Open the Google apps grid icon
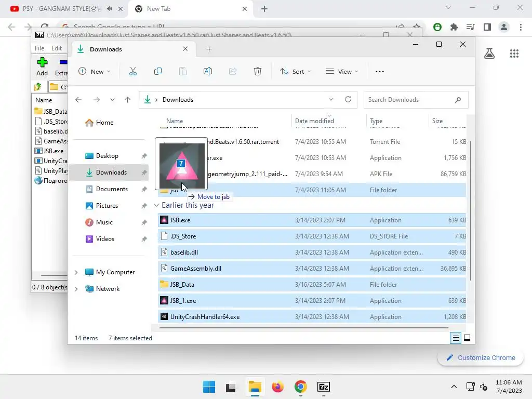The image size is (532, 399). click(514, 54)
